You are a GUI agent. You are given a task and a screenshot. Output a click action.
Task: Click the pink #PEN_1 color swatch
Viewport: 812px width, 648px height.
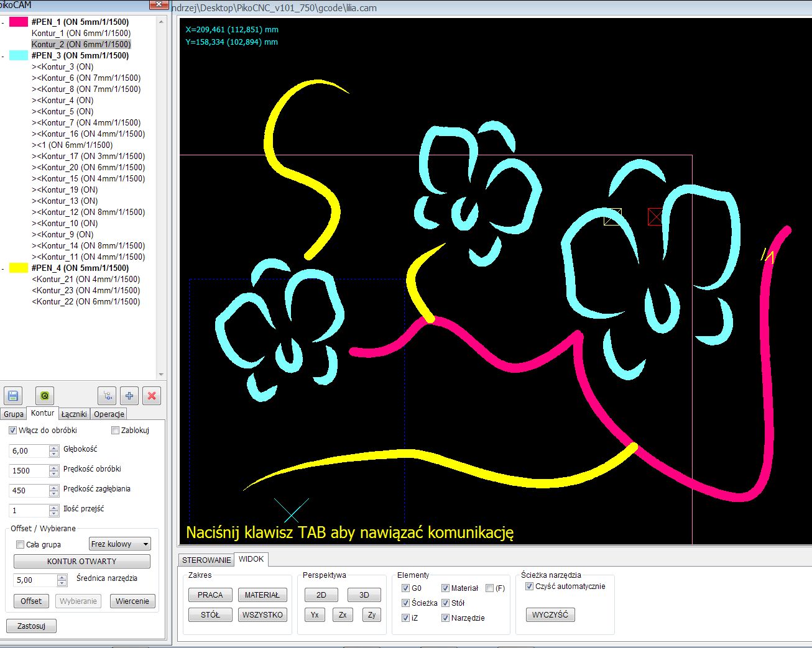click(x=19, y=22)
